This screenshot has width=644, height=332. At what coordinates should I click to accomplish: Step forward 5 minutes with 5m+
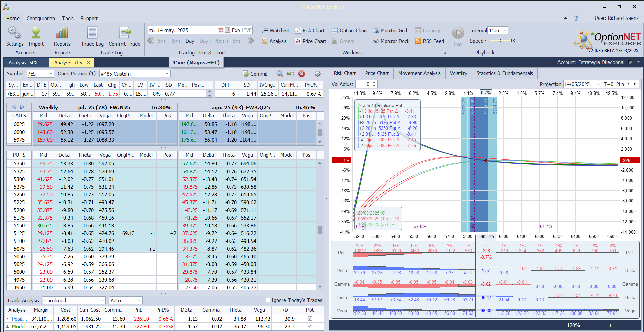[238, 41]
